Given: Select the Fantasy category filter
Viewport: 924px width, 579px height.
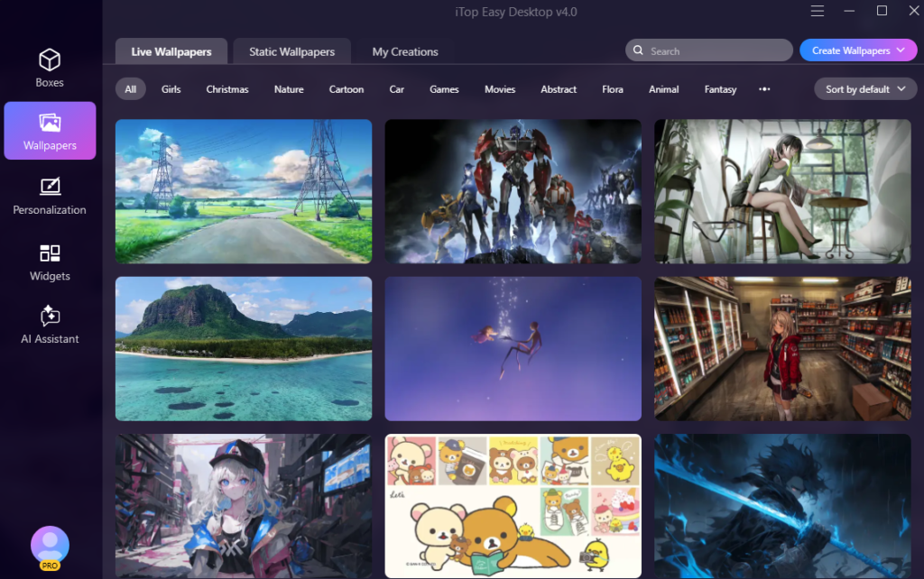Looking at the screenshot, I should click(720, 89).
